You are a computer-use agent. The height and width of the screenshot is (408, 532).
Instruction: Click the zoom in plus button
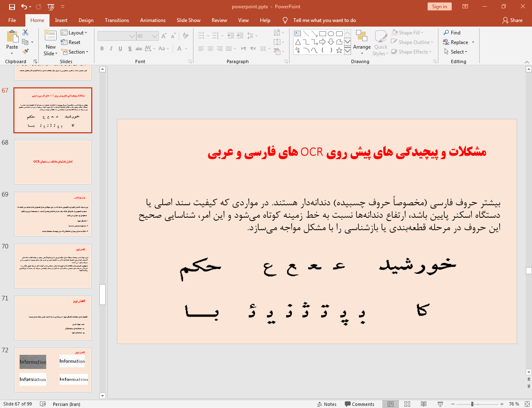[x=502, y=404]
